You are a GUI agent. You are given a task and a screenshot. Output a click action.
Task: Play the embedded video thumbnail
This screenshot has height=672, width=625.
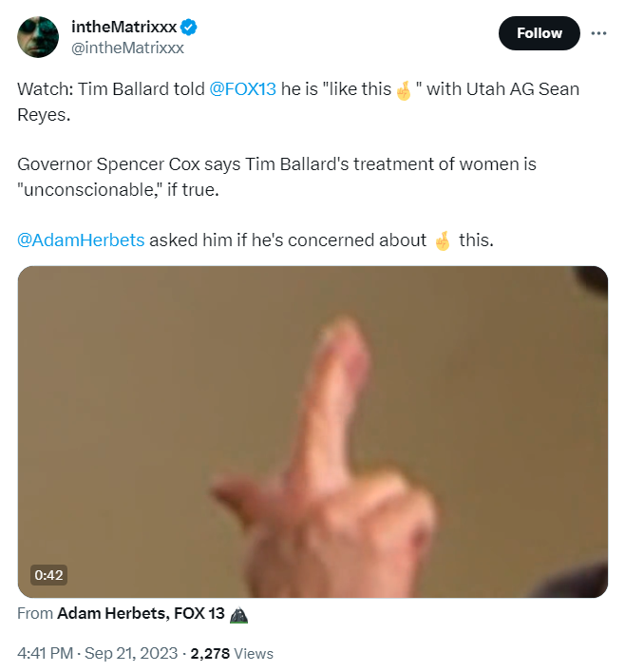pyautogui.click(x=312, y=432)
